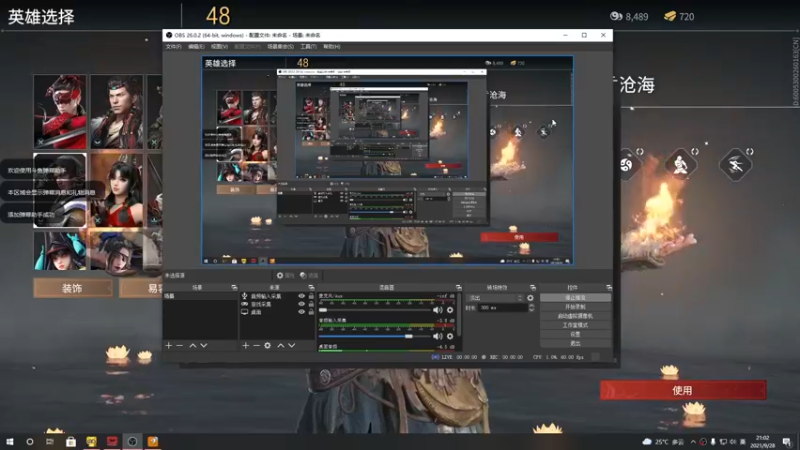Click the red 使用 button in game

pos(683,390)
